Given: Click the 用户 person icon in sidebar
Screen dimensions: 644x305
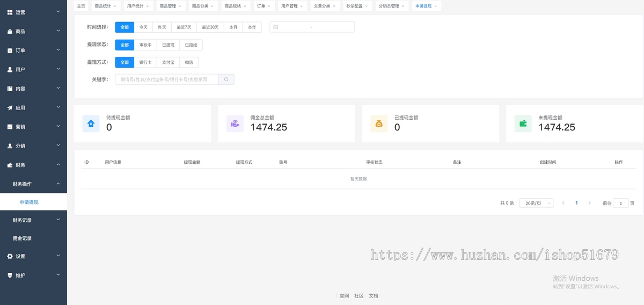Looking at the screenshot, I should [x=10, y=69].
